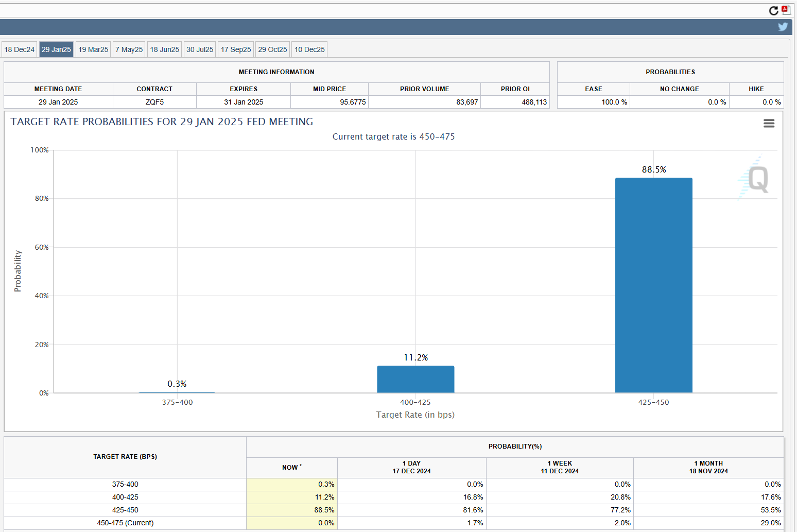
Task: Select the 29 Oct25 tab
Action: (273, 49)
